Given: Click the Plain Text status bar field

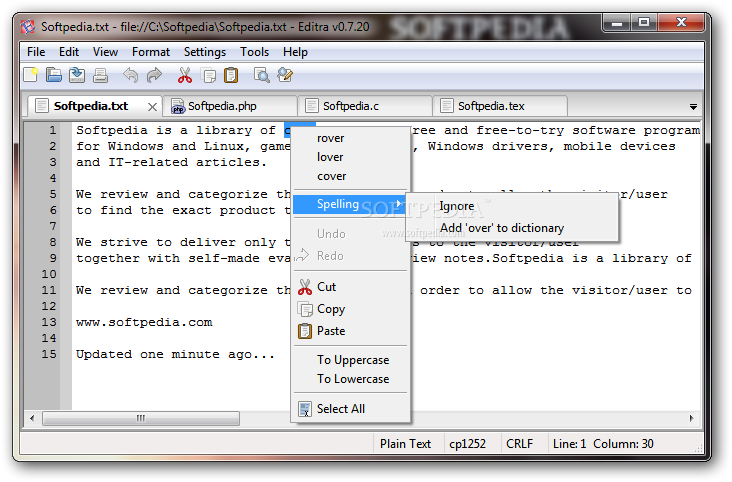Looking at the screenshot, I should (405, 444).
